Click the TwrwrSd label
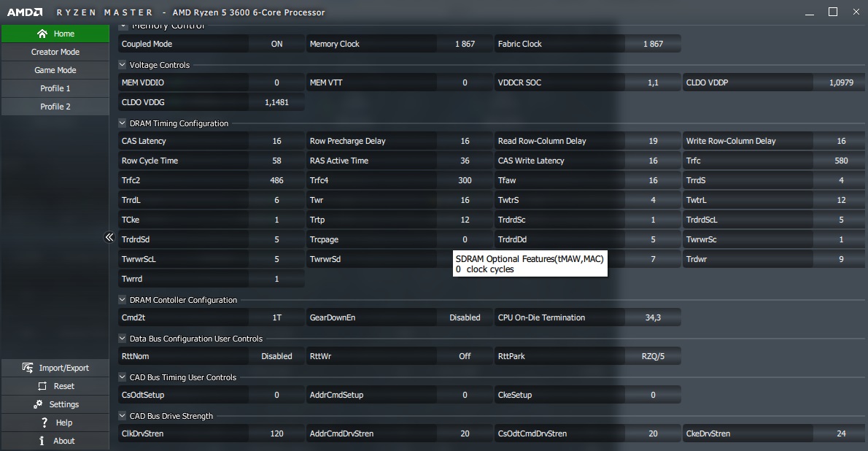This screenshot has width=868, height=451. tap(325, 259)
